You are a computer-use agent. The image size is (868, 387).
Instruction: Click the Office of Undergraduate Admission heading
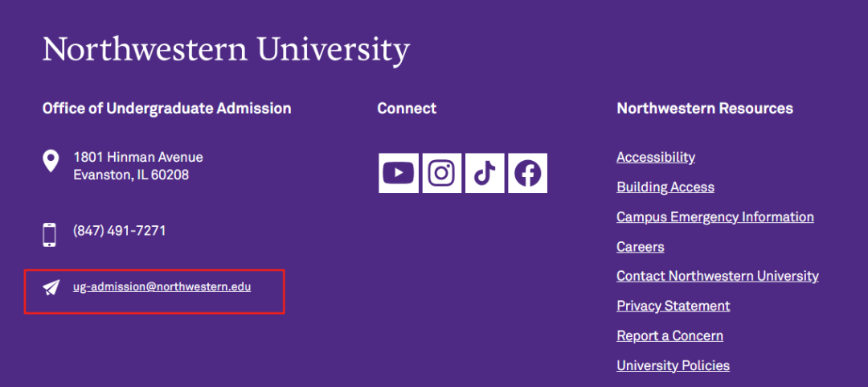(166, 108)
